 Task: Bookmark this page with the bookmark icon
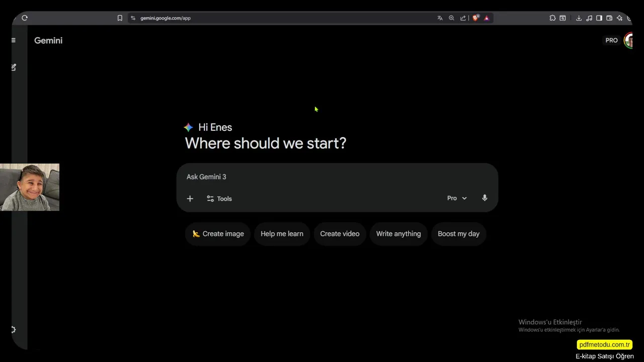(120, 18)
